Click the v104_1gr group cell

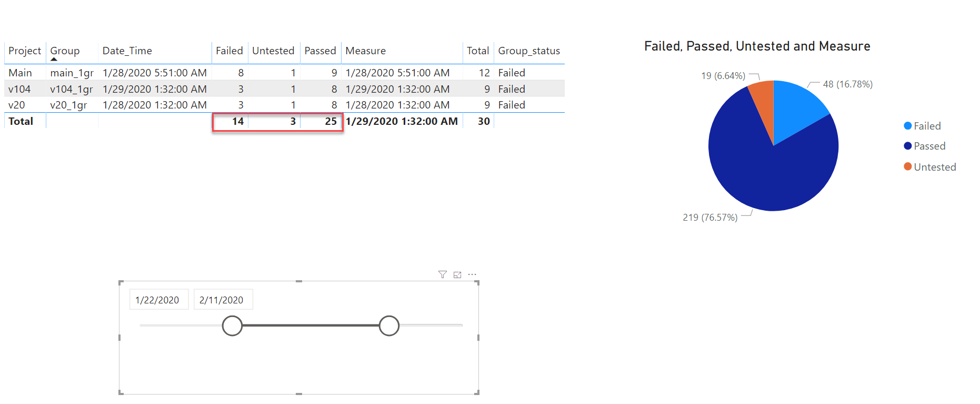point(72,89)
